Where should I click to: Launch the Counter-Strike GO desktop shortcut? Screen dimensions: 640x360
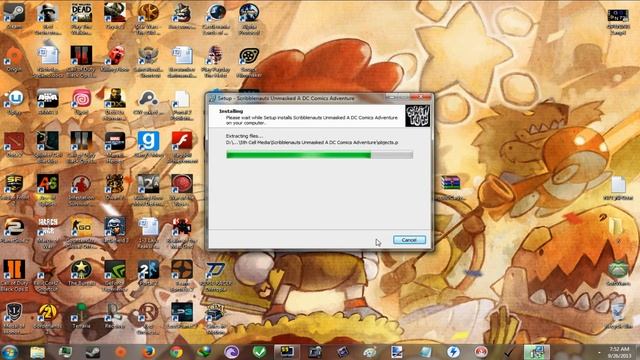click(x=81, y=231)
